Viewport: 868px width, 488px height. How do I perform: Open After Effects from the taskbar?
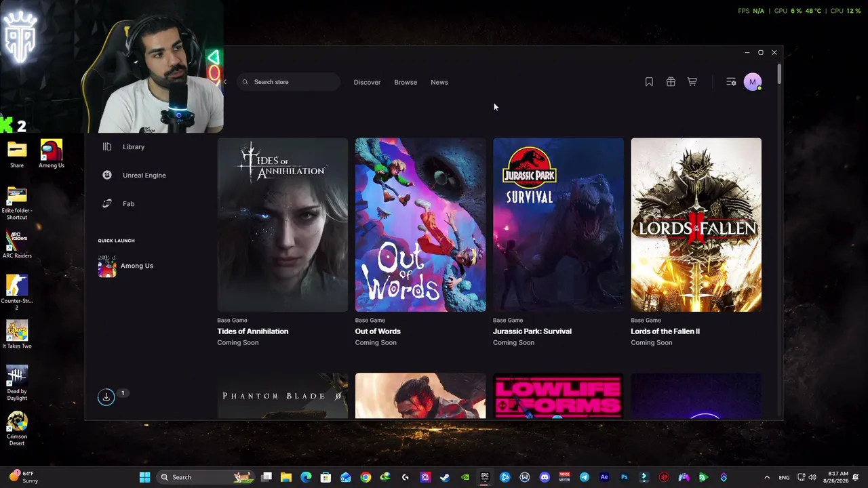tap(604, 477)
